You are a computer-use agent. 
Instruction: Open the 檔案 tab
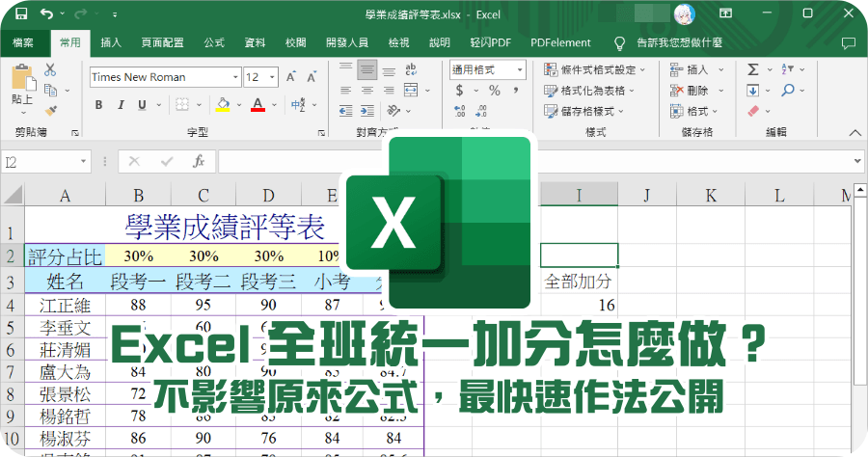23,42
